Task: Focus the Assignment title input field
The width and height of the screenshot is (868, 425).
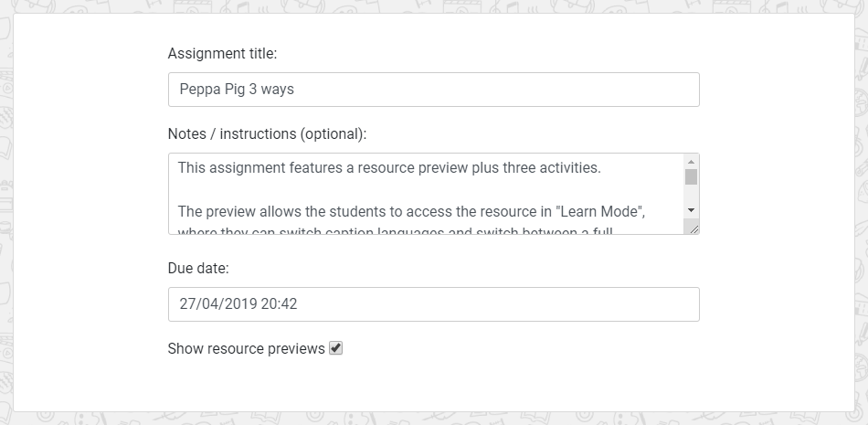Action: [433, 90]
